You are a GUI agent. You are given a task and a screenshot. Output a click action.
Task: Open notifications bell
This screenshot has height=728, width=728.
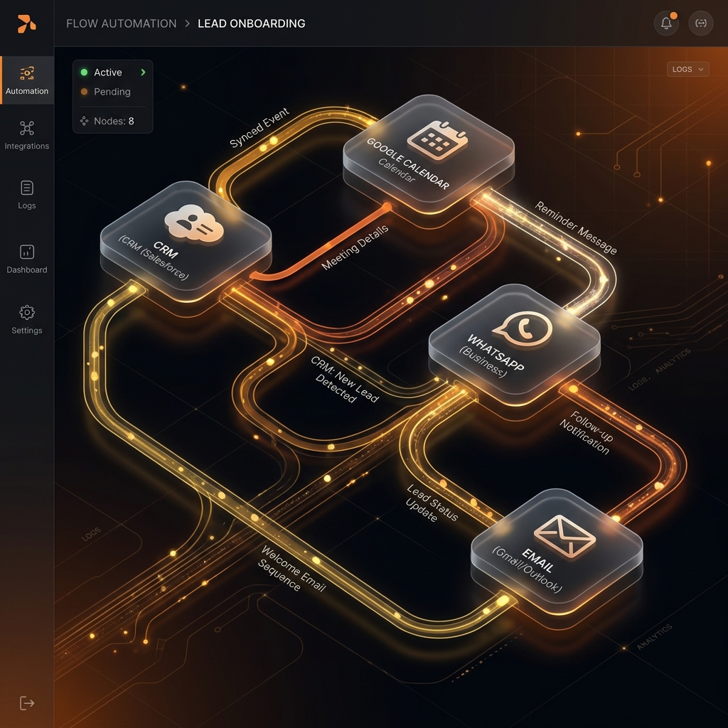point(666,23)
